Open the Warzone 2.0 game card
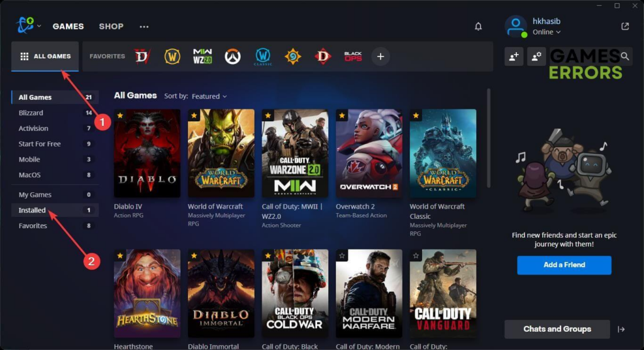Screen dimensions: 644x350 pos(295,153)
